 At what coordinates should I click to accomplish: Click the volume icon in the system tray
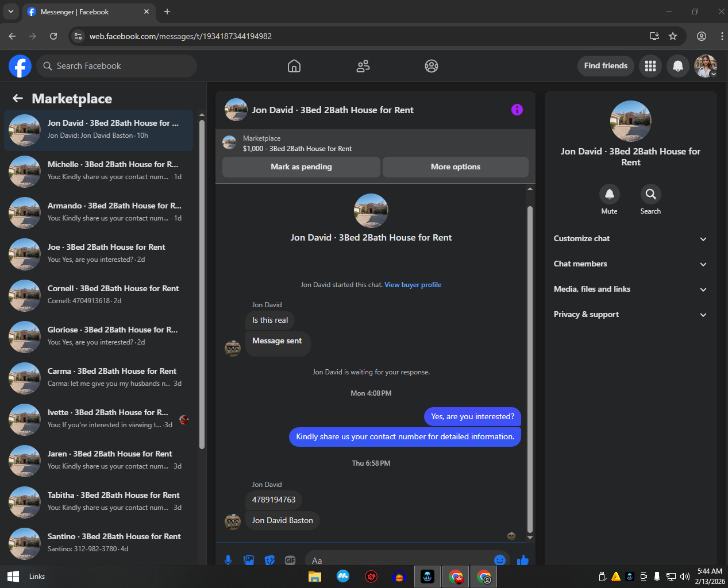coord(684,577)
